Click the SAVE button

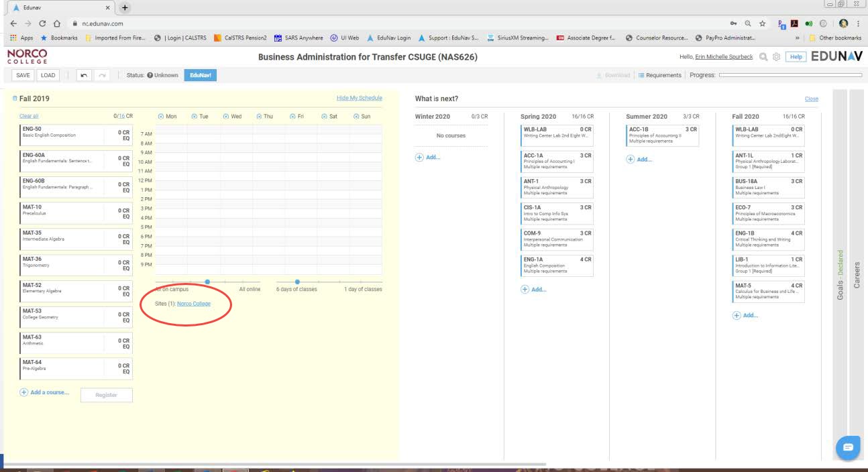pos(23,75)
